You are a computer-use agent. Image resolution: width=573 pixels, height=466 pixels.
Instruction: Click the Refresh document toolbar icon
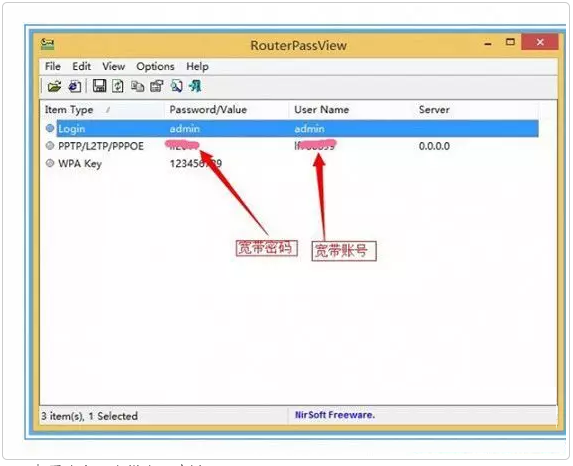click(118, 86)
